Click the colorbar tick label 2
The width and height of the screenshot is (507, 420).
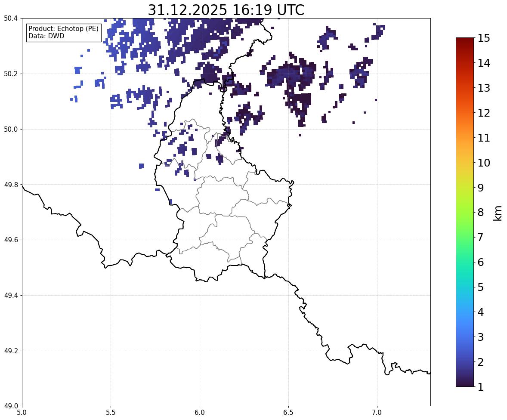coord(481,362)
